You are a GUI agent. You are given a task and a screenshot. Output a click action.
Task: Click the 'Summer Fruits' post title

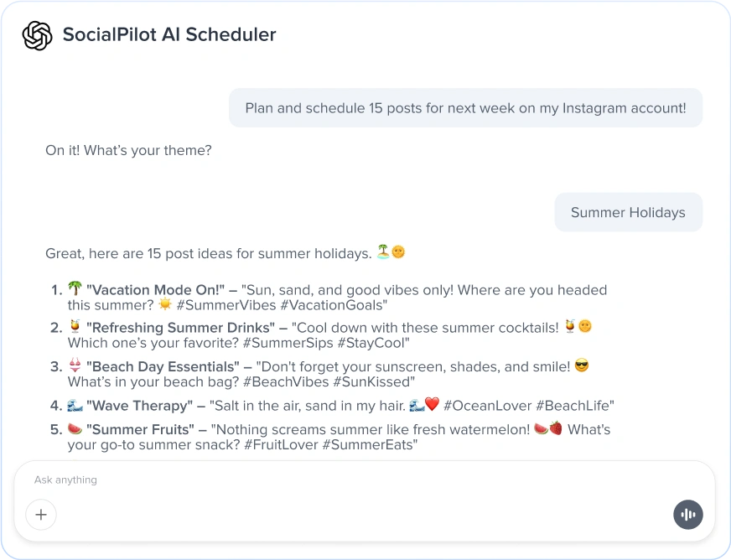[140, 429]
